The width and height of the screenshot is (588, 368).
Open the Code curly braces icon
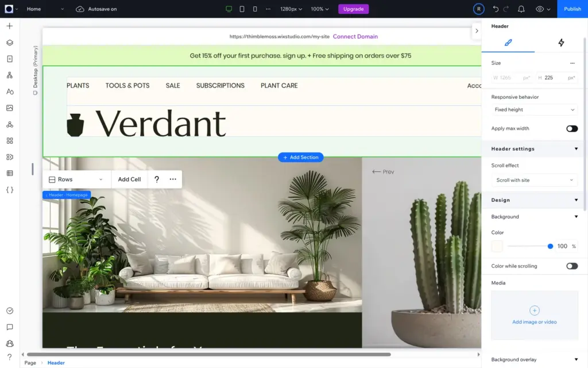click(10, 190)
